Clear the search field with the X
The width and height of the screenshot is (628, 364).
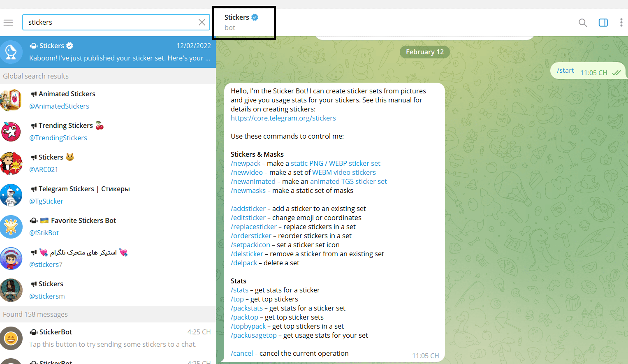pyautogui.click(x=202, y=22)
